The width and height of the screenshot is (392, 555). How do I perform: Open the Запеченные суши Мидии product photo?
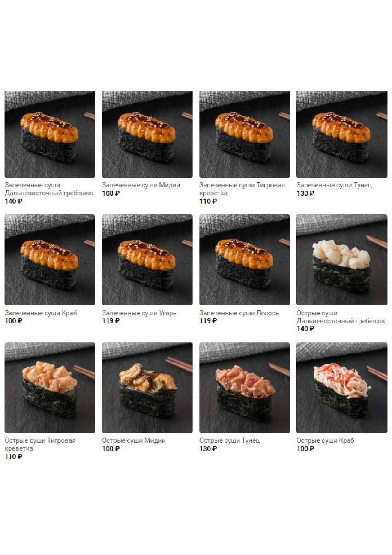tap(147, 134)
